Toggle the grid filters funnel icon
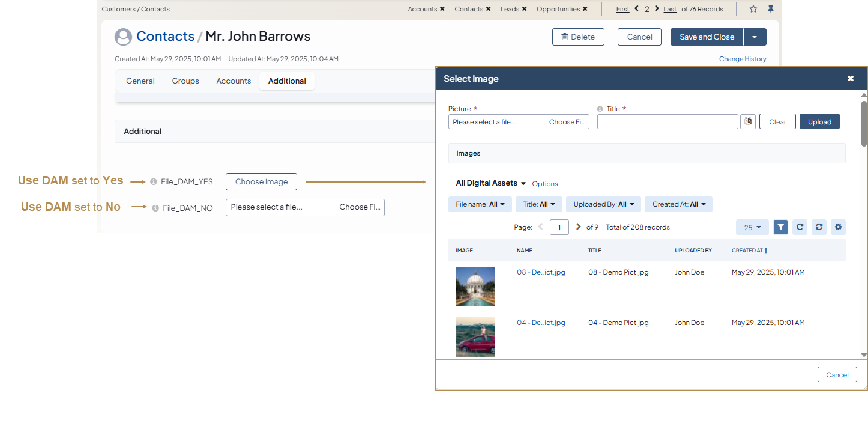The height and width of the screenshot is (423, 868). [780, 227]
